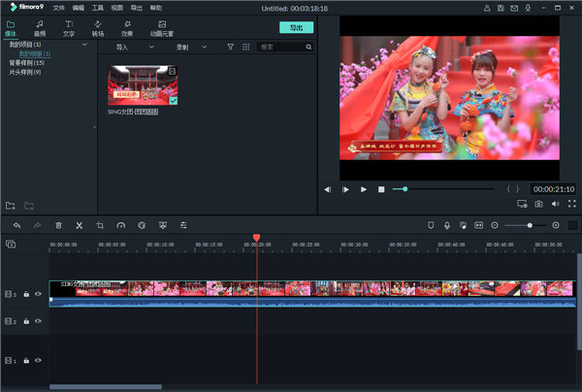Click the record voiceover microphone icon
Viewport: 582px width, 392px height.
pos(447,225)
